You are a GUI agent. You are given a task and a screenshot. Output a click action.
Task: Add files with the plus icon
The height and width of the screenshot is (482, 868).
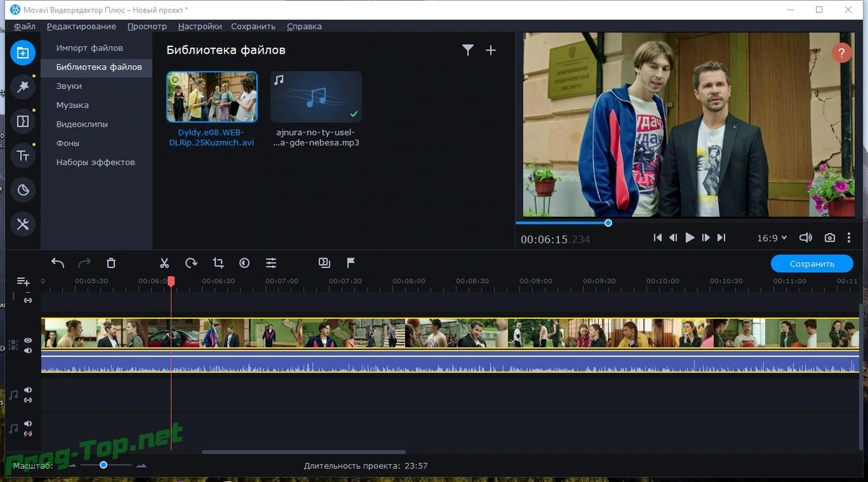pos(490,50)
